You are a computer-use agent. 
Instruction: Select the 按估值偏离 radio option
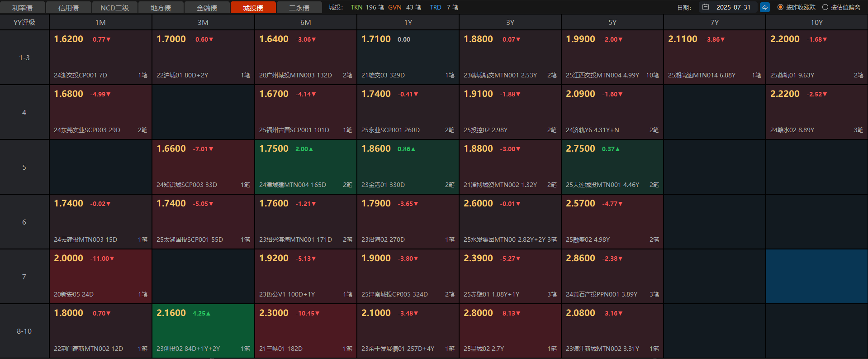pyautogui.click(x=841, y=7)
